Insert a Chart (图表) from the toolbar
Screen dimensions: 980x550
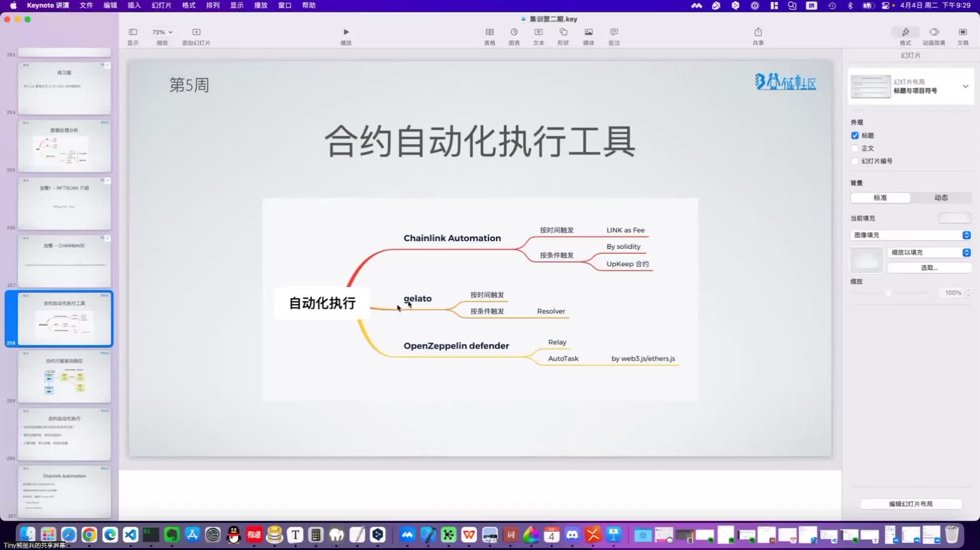click(x=514, y=32)
